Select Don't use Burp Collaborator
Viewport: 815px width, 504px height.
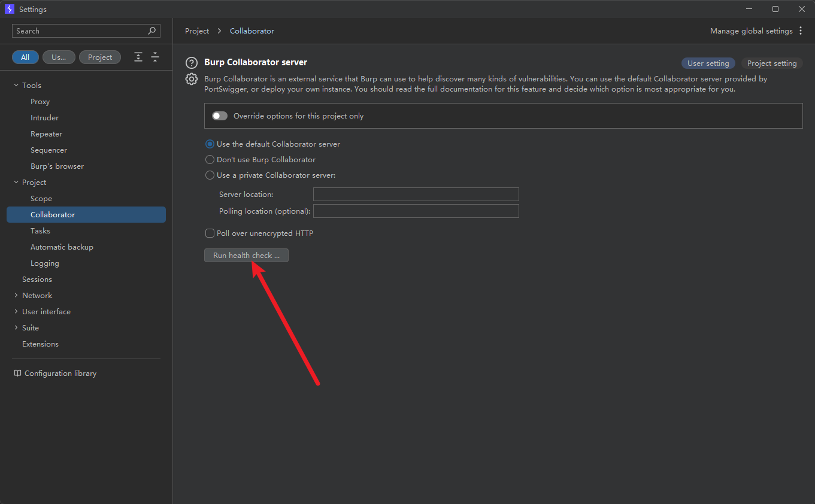(210, 160)
